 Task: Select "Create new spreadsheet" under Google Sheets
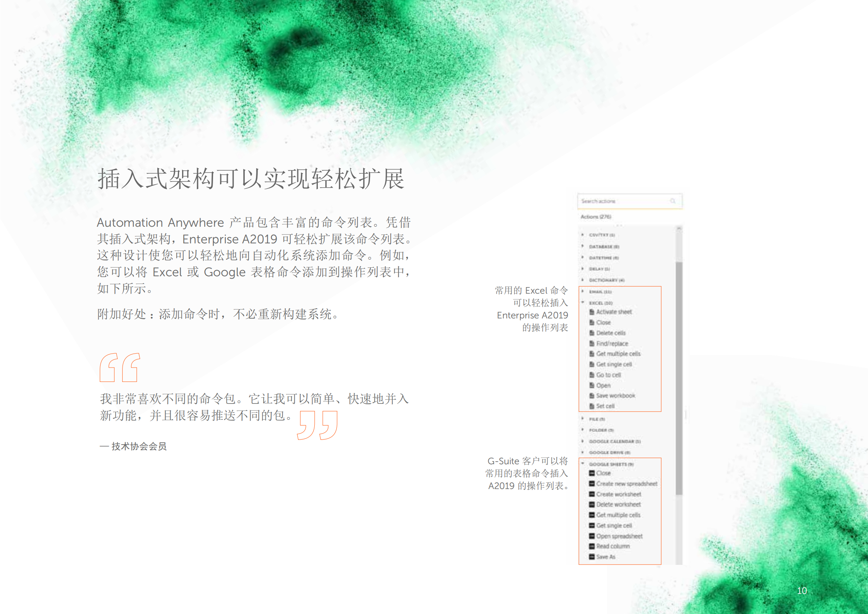click(x=627, y=484)
